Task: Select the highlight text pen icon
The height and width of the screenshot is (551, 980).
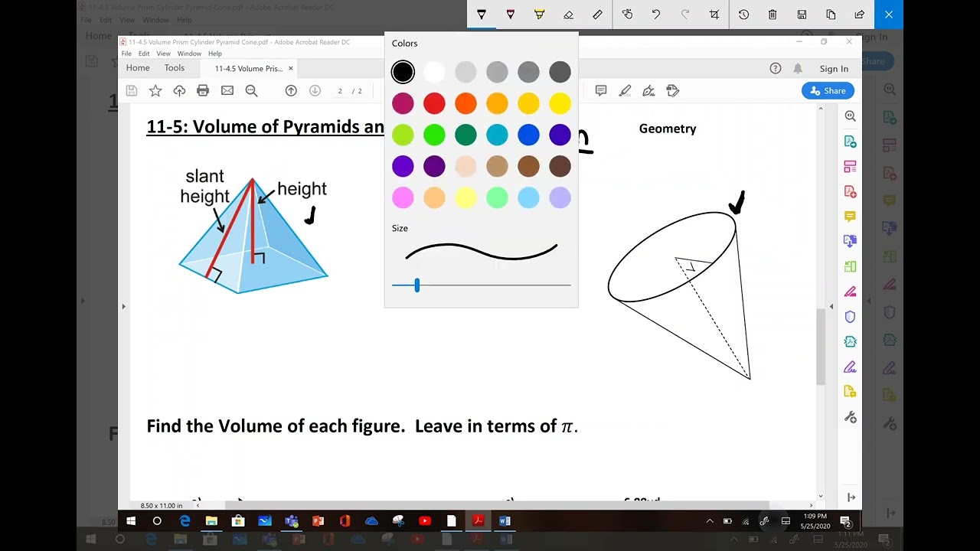Action: [625, 91]
